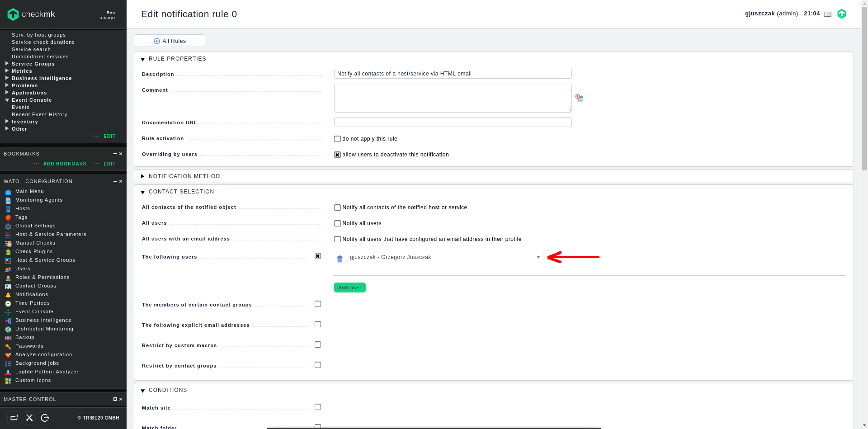Image resolution: width=868 pixels, height=429 pixels.
Task: Toggle 'The members of certain contact groups' checkbox
Action: [318, 304]
